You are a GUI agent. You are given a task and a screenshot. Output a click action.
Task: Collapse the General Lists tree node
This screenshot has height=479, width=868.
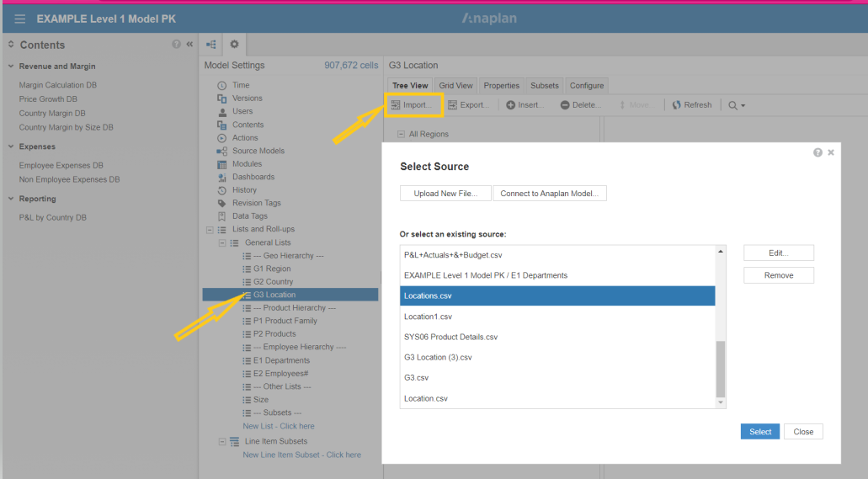tap(222, 242)
